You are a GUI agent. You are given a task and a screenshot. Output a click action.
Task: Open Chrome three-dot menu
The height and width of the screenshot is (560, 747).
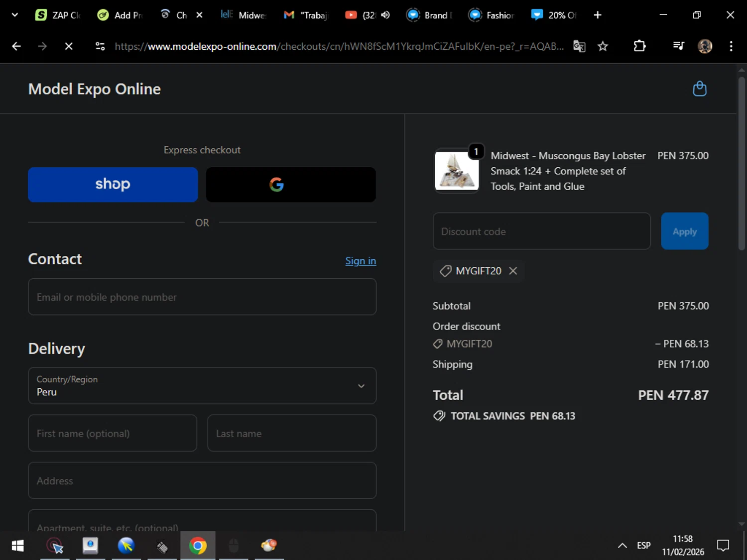click(x=731, y=46)
